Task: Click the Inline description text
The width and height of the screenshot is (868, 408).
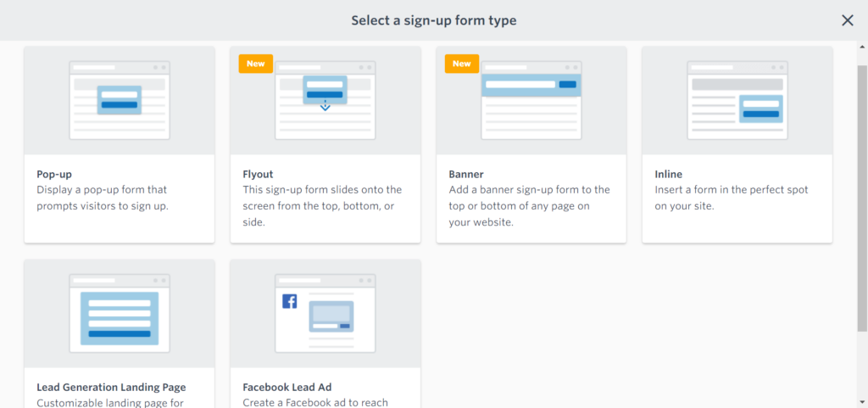Action: coord(732,198)
